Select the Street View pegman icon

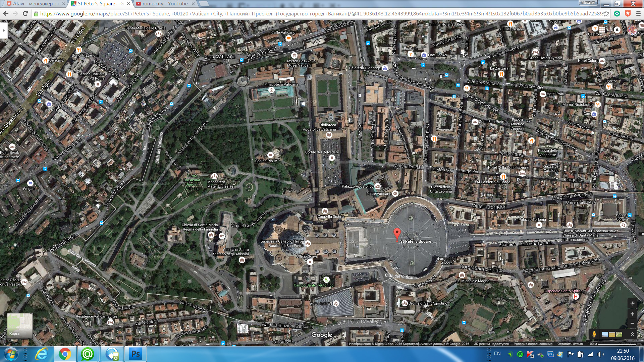(594, 334)
